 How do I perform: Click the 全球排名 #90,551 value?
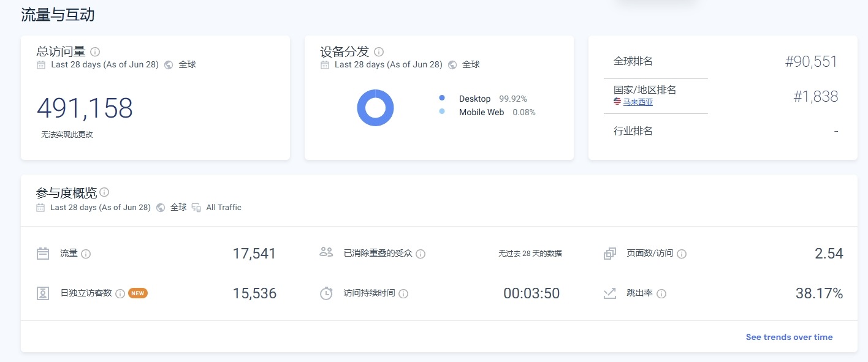tap(810, 61)
